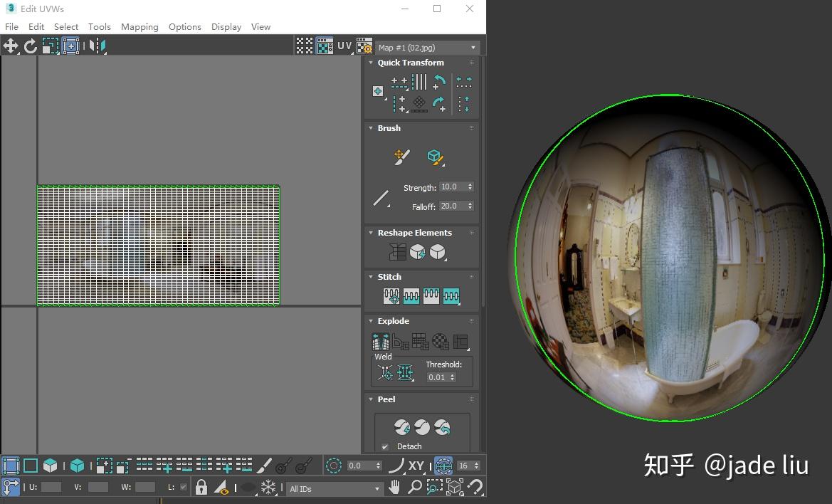The width and height of the screenshot is (832, 504).
Task: Click the Quick Peel icon
Action: [402, 427]
